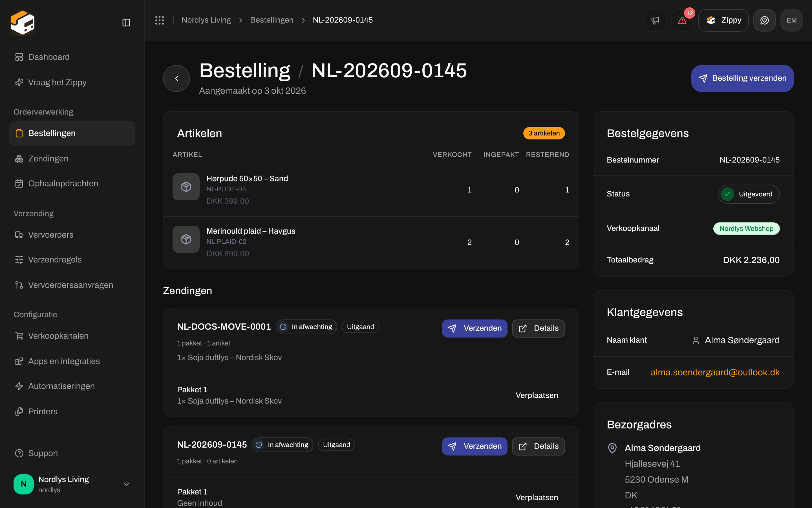Open Automatiseringen page
The width and height of the screenshot is (812, 508).
click(72, 386)
